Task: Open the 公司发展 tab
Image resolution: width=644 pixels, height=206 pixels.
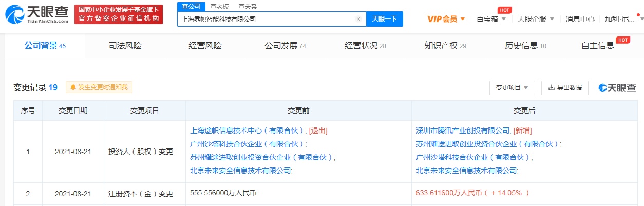Action: [x=286, y=46]
